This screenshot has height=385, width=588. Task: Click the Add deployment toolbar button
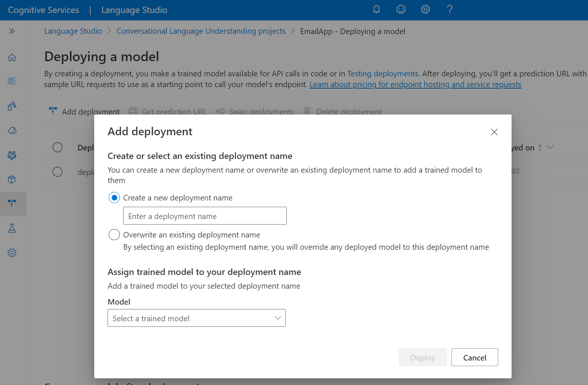coord(84,112)
